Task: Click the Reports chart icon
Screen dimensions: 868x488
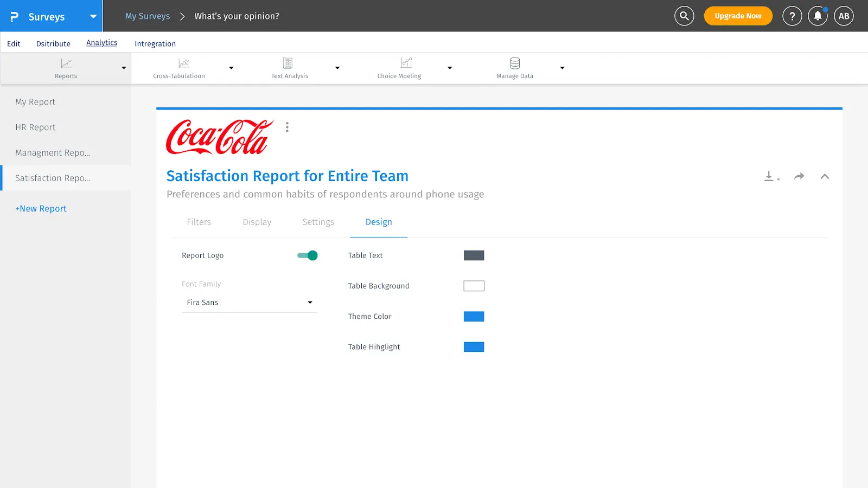Action: point(66,63)
